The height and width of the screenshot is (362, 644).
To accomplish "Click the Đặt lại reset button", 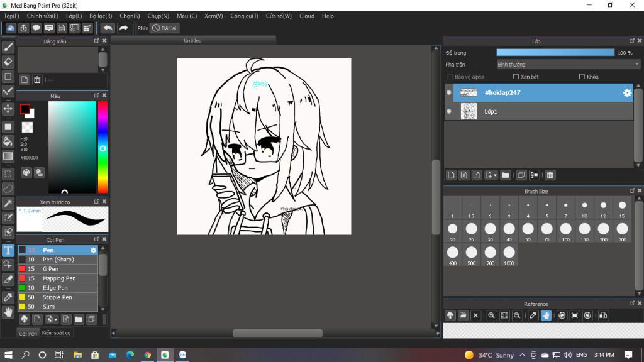I will pos(164,28).
